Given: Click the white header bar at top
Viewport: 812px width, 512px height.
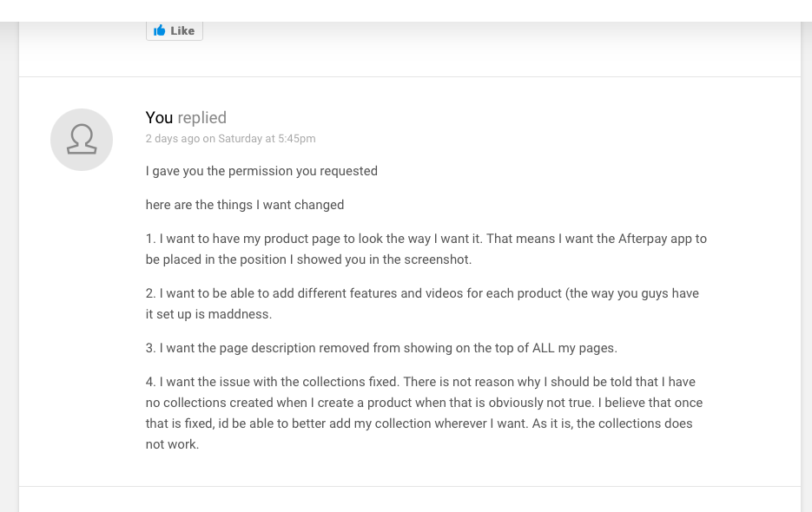Looking at the screenshot, I should pyautogui.click(x=406, y=10).
